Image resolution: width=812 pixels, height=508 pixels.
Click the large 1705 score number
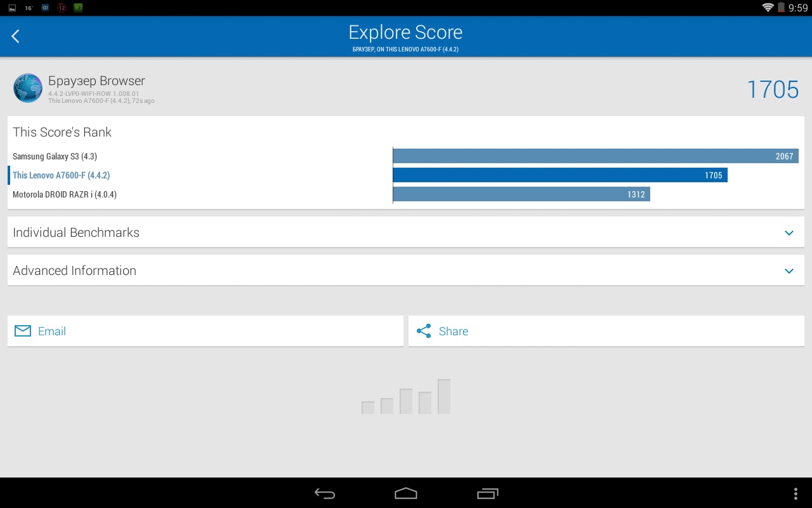pyautogui.click(x=772, y=90)
